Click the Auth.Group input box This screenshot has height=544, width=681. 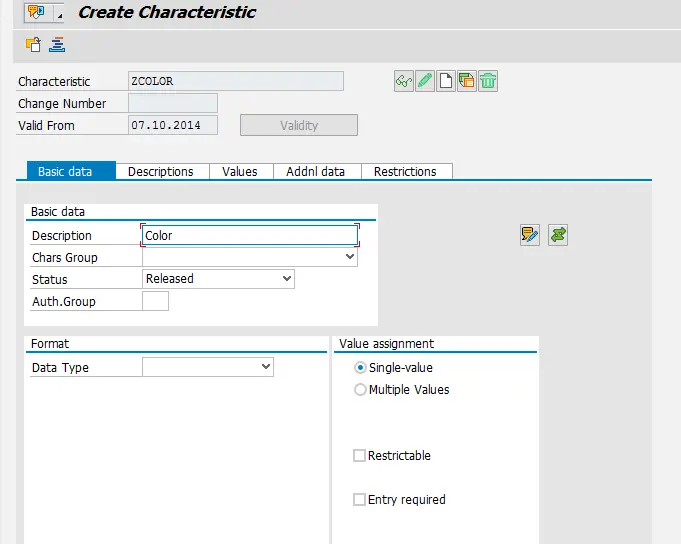[x=155, y=301]
